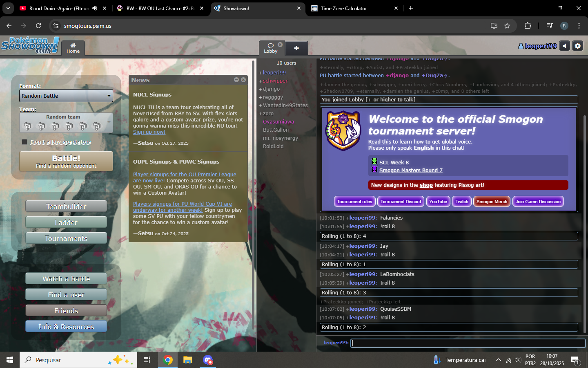Open the Read this global voice link
This screenshot has width=588, height=368.
380,142
